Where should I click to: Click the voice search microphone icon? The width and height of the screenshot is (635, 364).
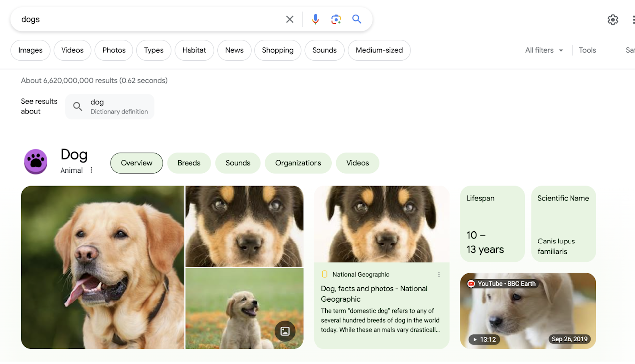coord(315,19)
